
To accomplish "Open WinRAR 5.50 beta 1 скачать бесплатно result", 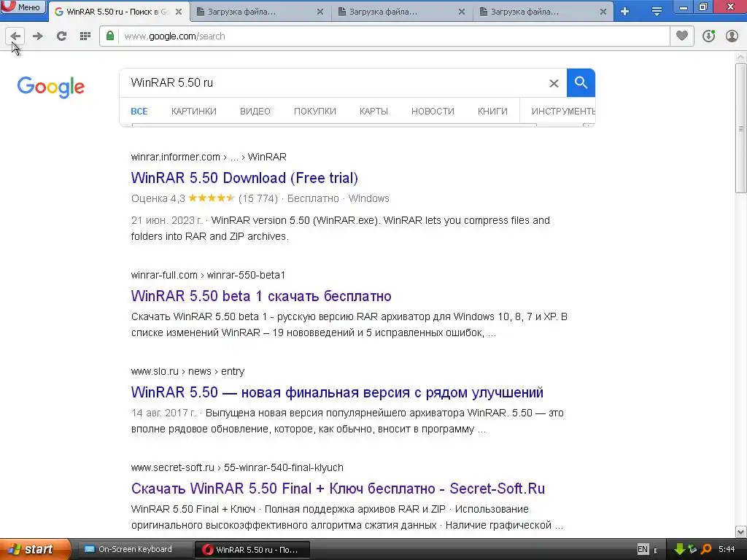I will click(x=261, y=296).
